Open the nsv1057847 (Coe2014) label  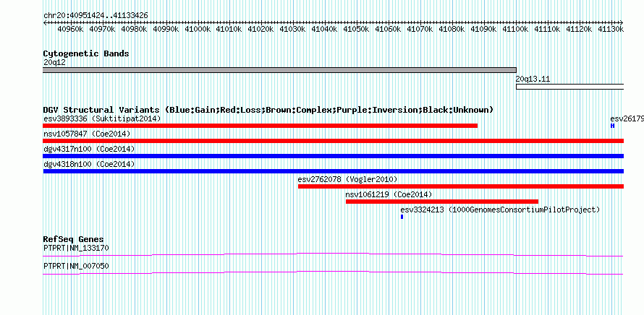tap(87, 134)
